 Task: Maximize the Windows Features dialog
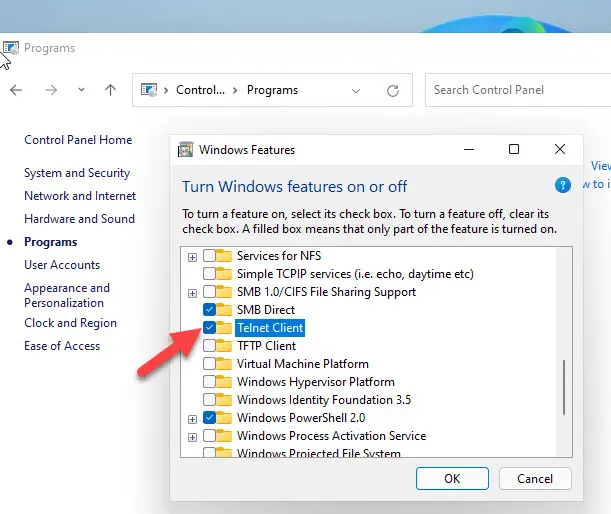[514, 149]
